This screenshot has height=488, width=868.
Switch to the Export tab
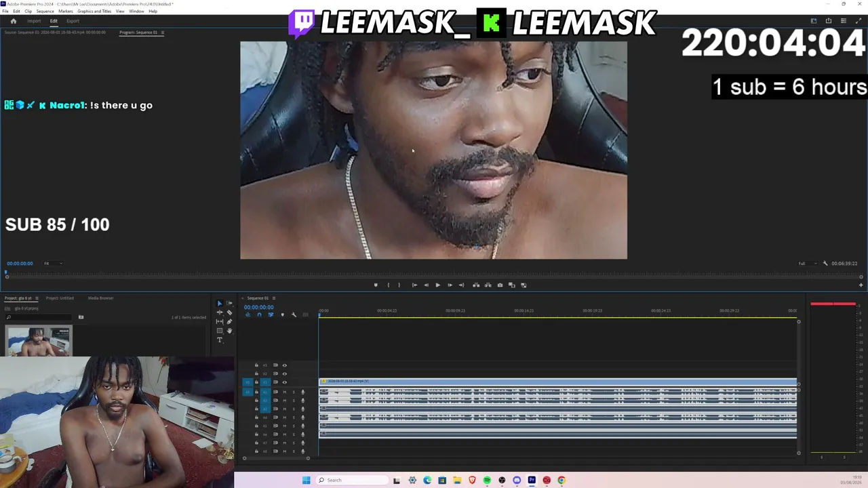coord(73,21)
